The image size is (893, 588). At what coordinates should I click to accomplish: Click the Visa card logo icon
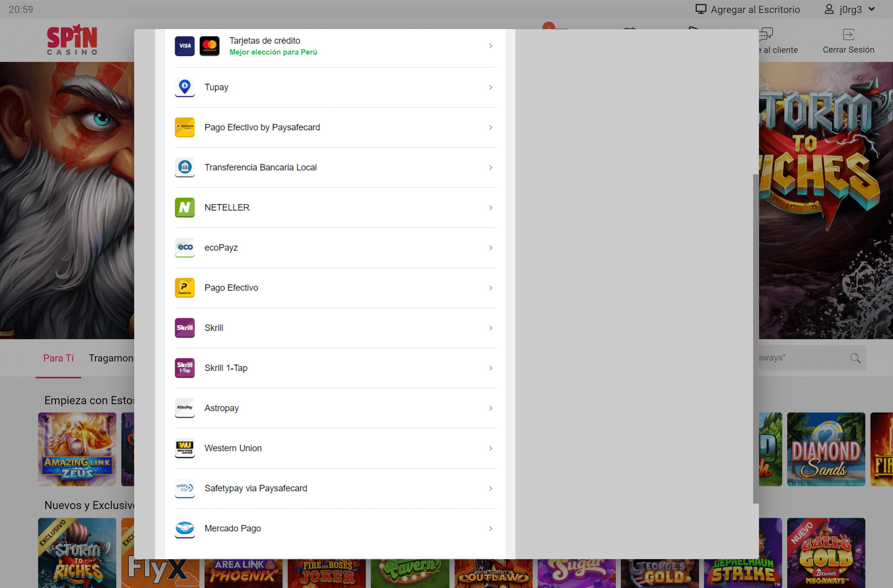[x=185, y=46]
